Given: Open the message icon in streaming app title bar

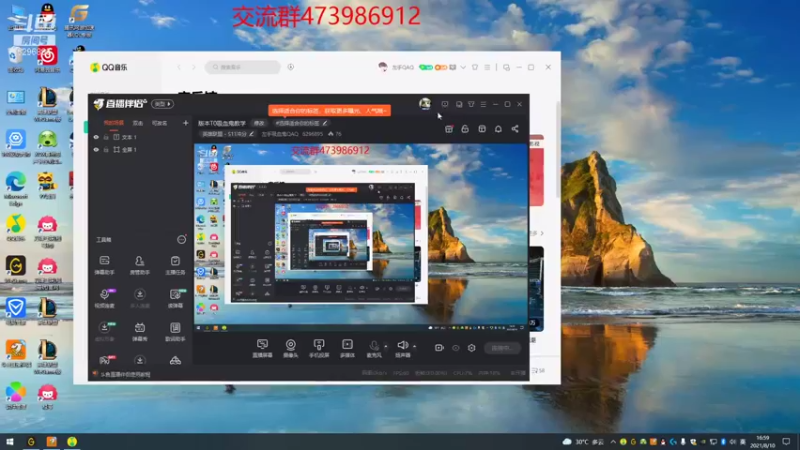Looking at the screenshot, I should click(445, 104).
